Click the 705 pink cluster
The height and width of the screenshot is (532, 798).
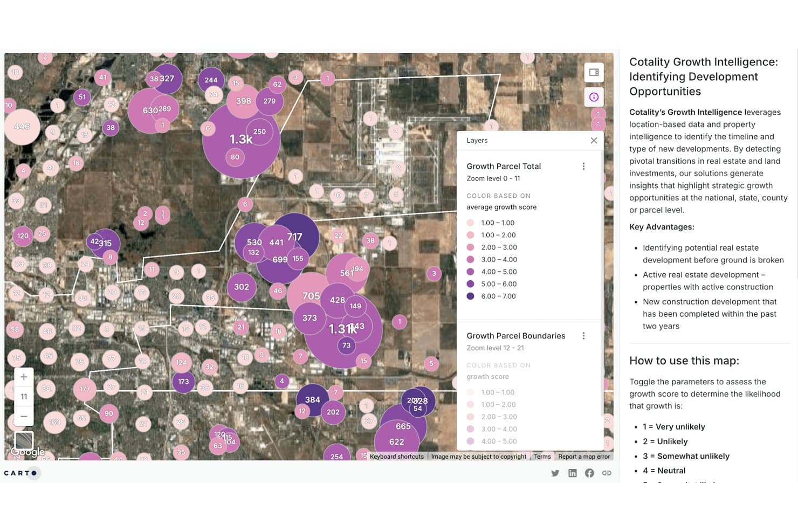[x=311, y=296]
